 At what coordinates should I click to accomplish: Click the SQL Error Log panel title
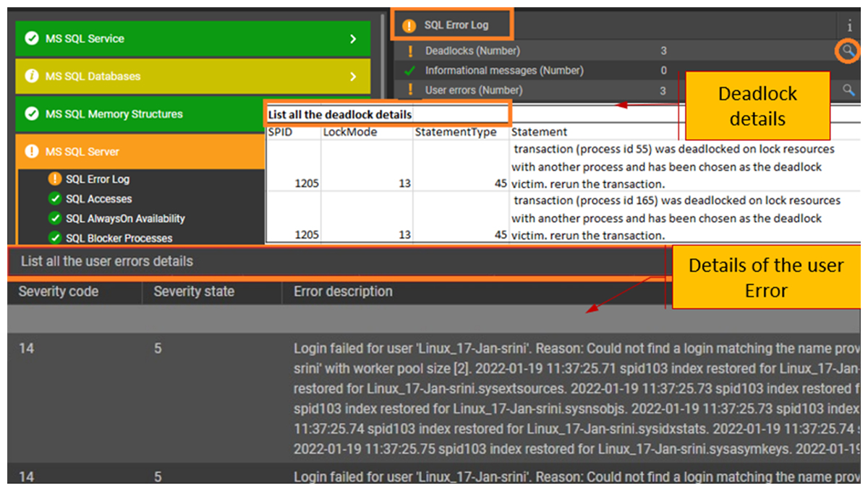456,25
